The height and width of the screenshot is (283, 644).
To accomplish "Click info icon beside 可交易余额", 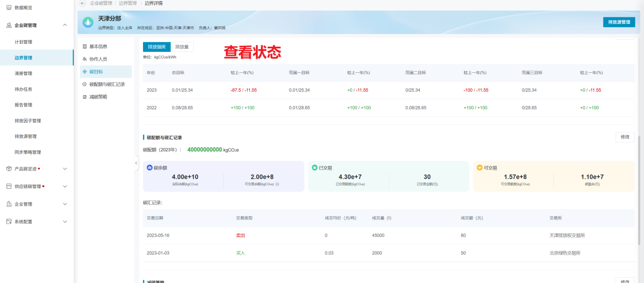I will 277,184.
